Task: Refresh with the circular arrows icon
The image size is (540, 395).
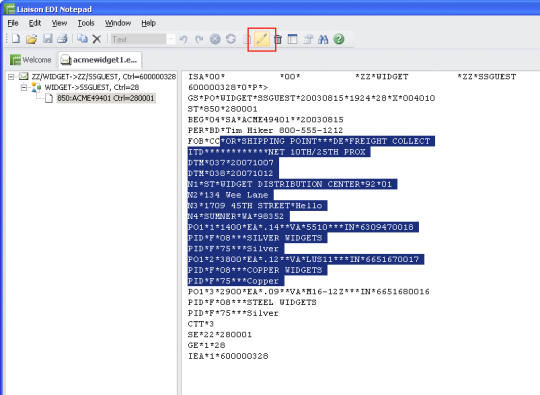Action: (x=231, y=39)
